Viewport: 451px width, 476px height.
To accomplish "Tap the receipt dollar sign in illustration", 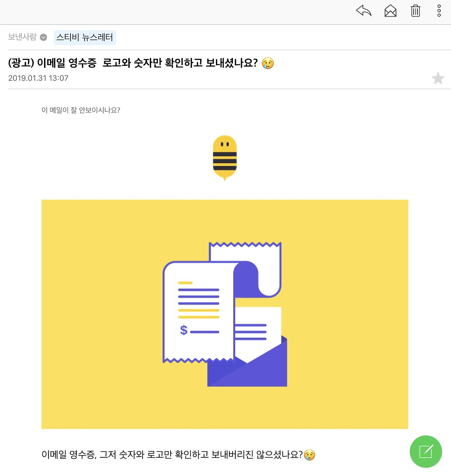I will pyautogui.click(x=184, y=330).
